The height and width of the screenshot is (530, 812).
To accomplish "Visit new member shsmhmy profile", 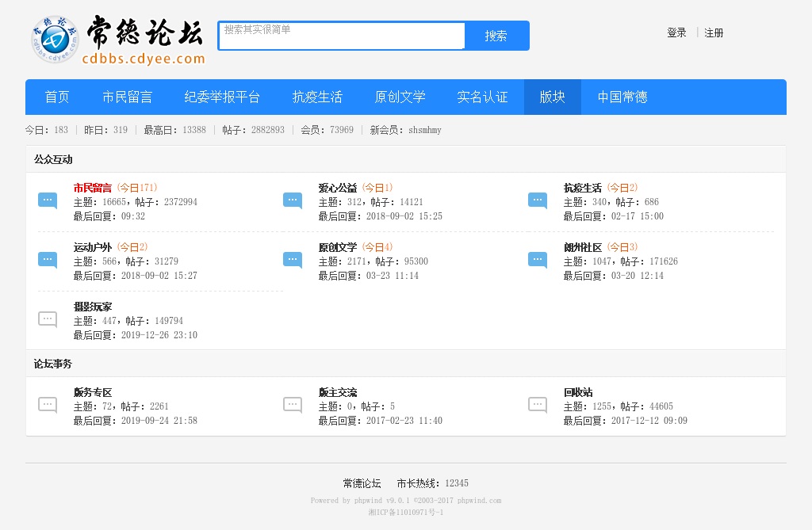I will (424, 130).
